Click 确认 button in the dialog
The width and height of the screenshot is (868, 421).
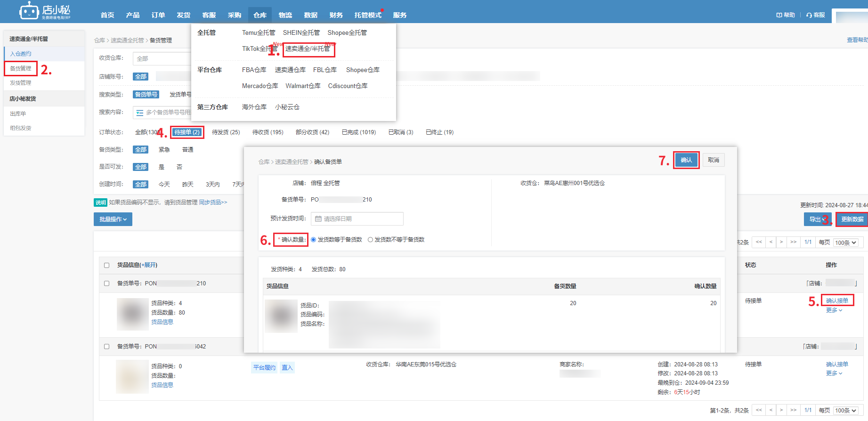pyautogui.click(x=686, y=160)
